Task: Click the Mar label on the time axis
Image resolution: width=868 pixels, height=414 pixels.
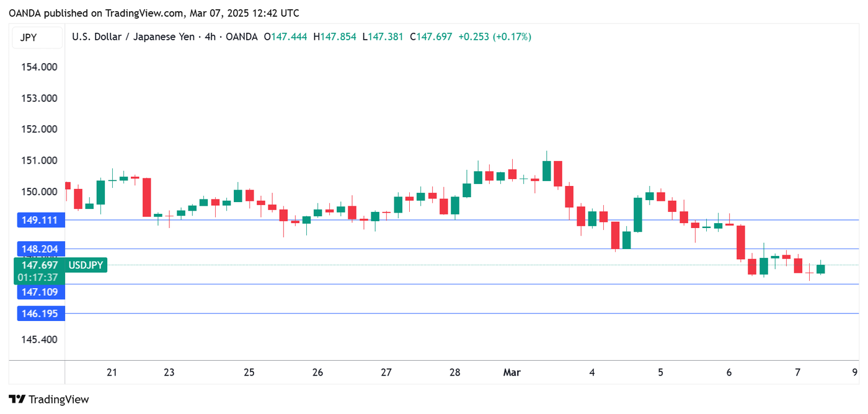Action: tap(511, 372)
